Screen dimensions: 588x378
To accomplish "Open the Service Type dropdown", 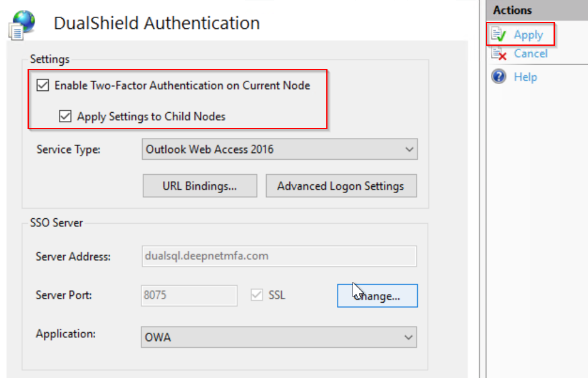I will click(x=279, y=150).
